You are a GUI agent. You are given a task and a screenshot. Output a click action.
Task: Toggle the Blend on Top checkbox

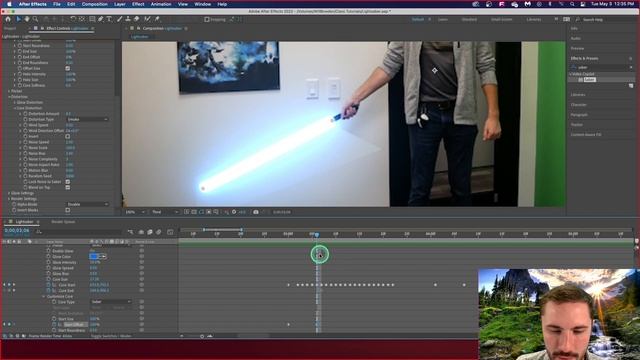tap(68, 187)
